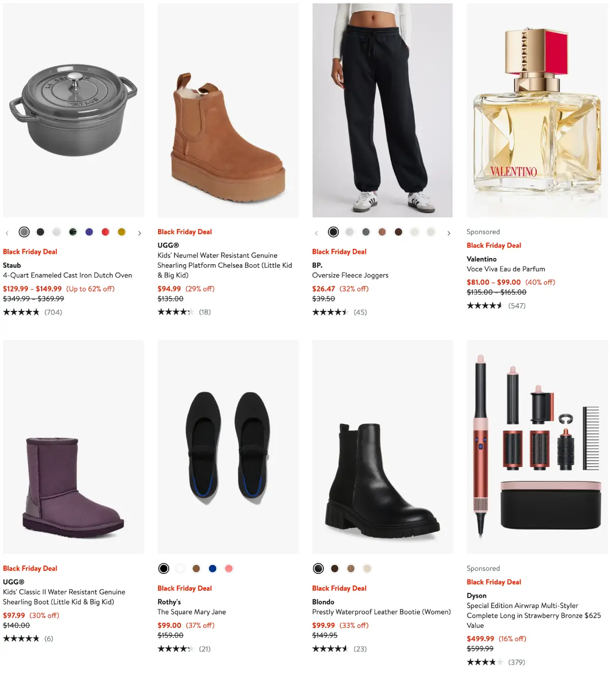Show previous BP. joggers color options
This screenshot has width=610, height=700.
[316, 233]
